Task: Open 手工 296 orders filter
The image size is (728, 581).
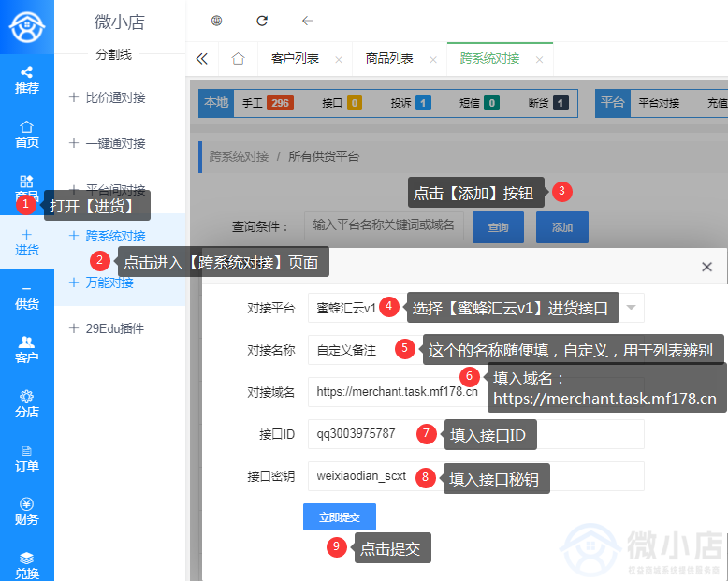Action: click(268, 103)
